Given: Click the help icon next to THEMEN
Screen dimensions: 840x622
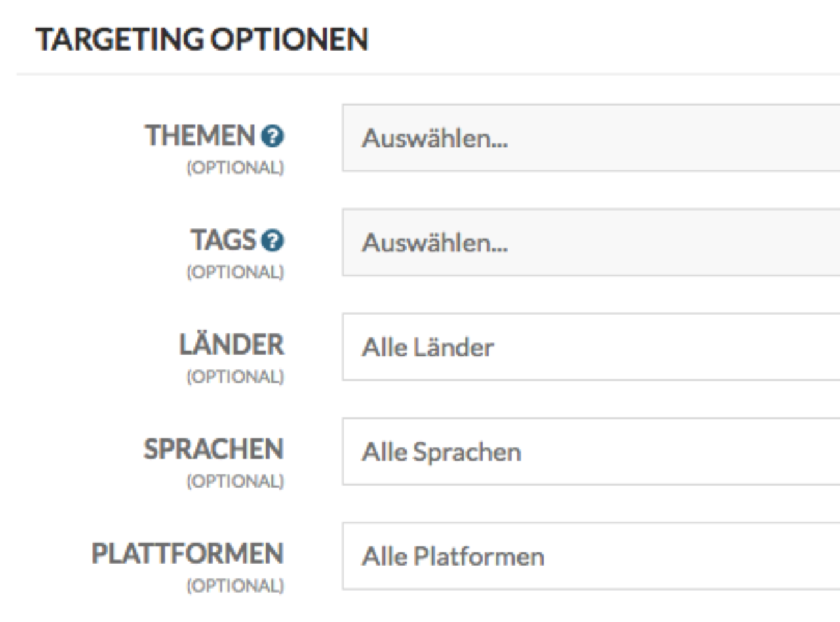Looking at the screenshot, I should tap(272, 136).
